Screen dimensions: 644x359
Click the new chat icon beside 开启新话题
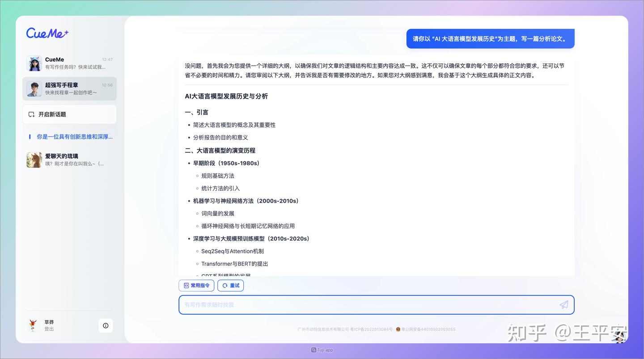31,114
